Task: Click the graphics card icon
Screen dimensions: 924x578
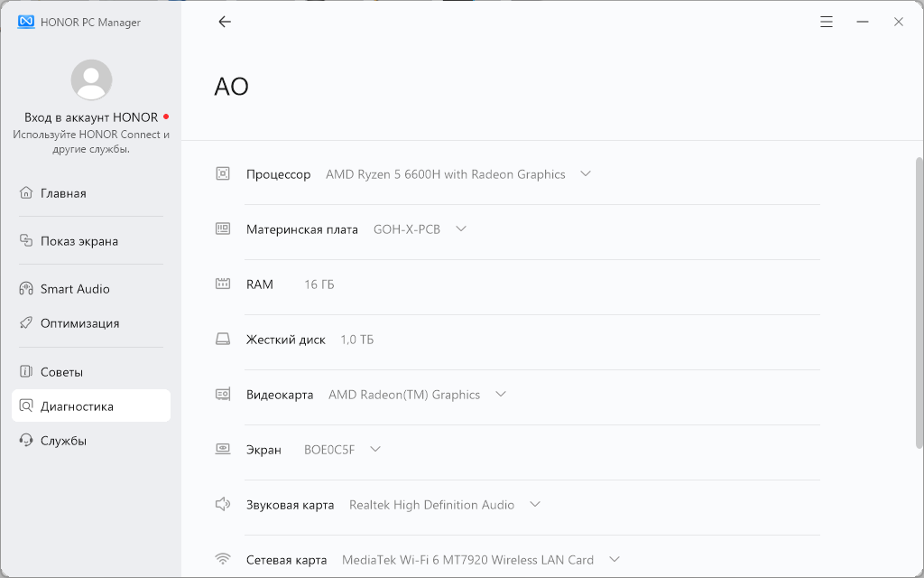Action: coord(223,395)
